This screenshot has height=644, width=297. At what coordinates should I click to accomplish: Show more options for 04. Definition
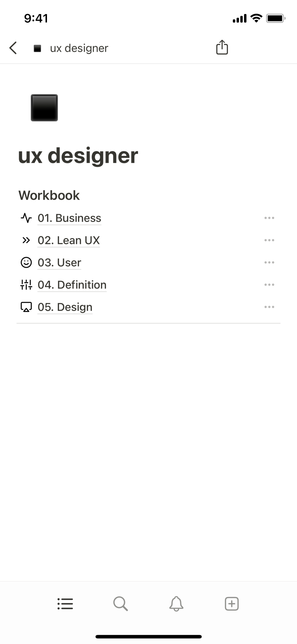tap(269, 285)
